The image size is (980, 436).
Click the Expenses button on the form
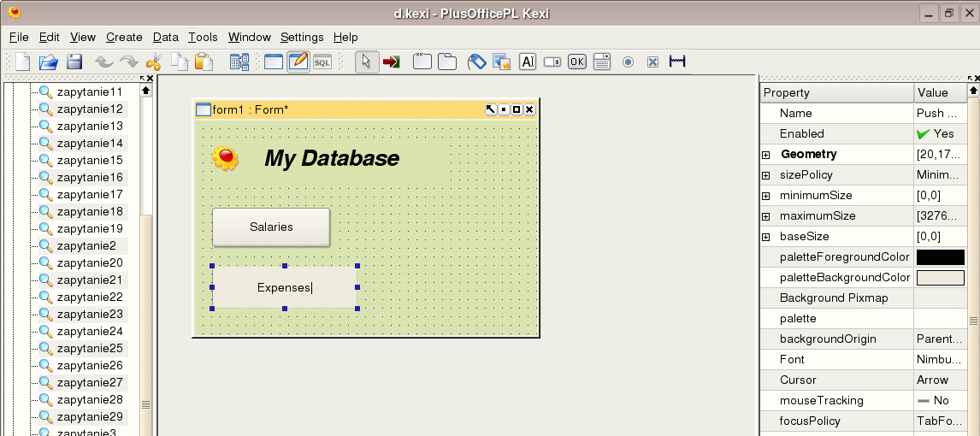tap(284, 287)
